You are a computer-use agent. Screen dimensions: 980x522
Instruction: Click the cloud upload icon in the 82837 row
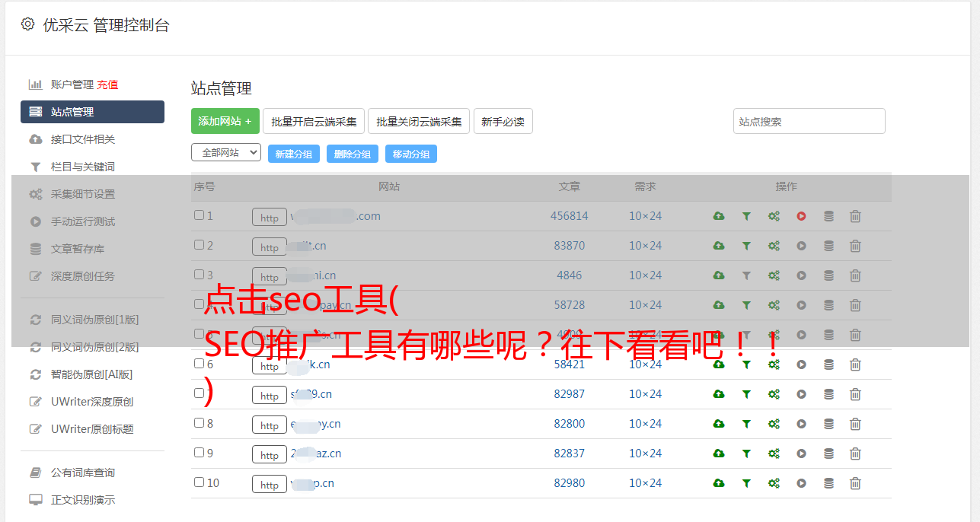coord(719,454)
